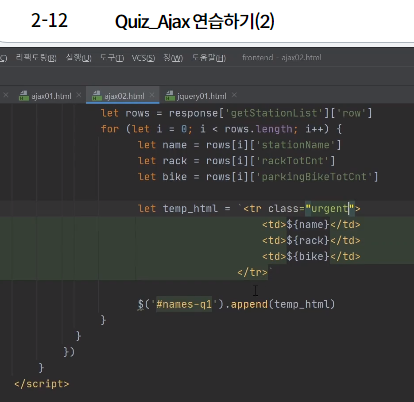Viewport: 414px width, 402px height.
Task: Close the ajax02.html editor tab
Action: [x=152, y=95]
